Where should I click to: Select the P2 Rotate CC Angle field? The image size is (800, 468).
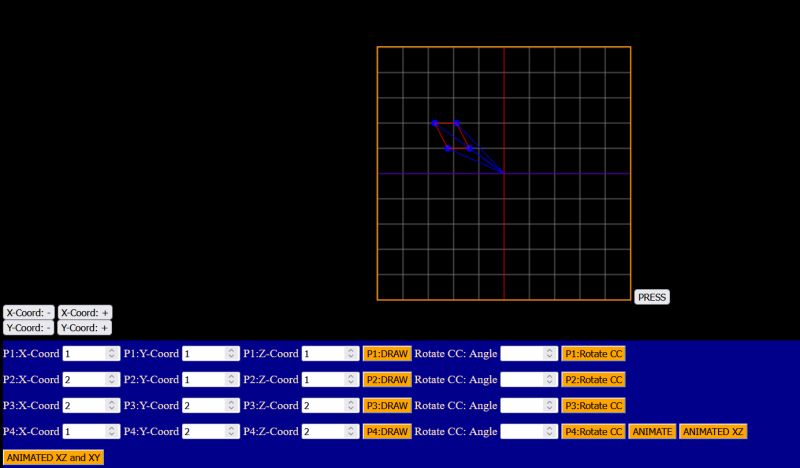point(529,380)
